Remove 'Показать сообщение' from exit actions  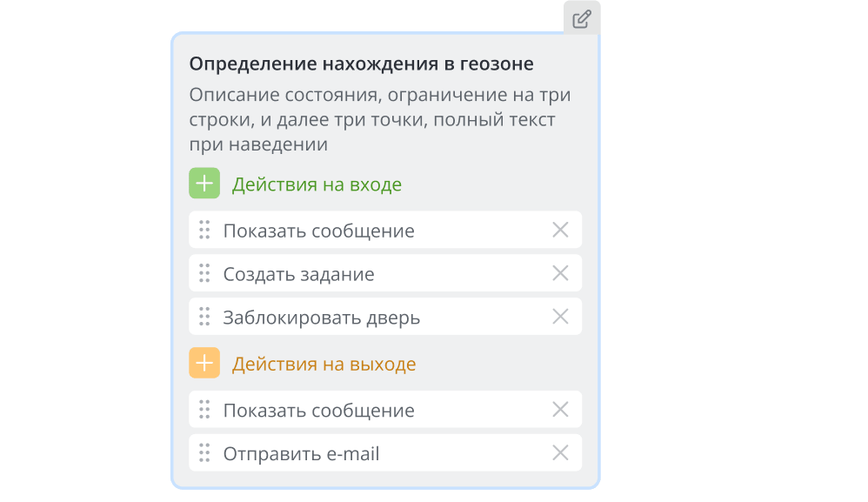562,409
